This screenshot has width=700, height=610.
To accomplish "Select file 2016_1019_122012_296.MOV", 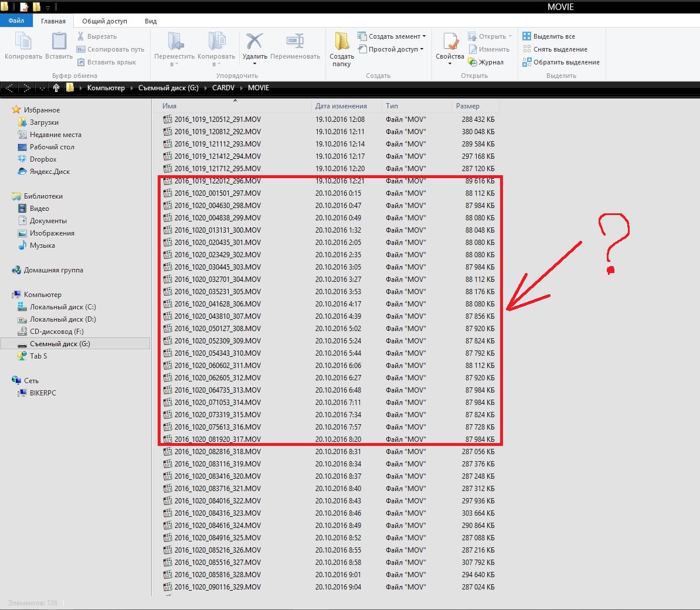I will point(218,181).
